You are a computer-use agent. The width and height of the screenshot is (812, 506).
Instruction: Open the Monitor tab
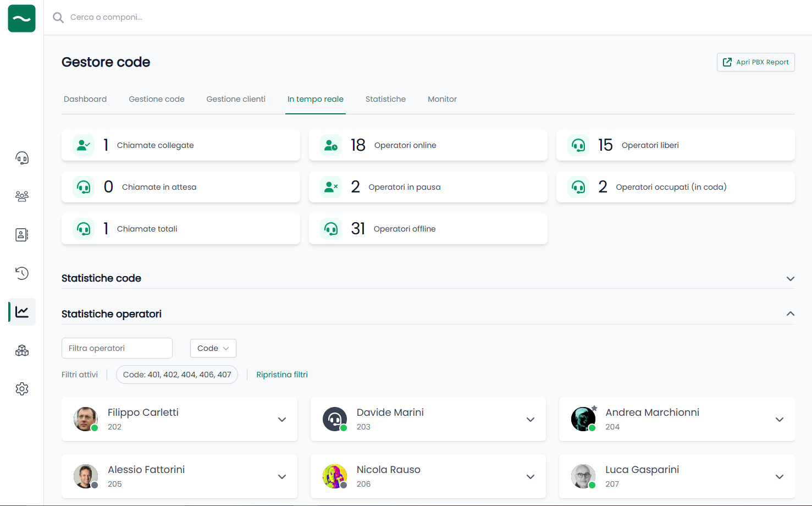(x=442, y=99)
